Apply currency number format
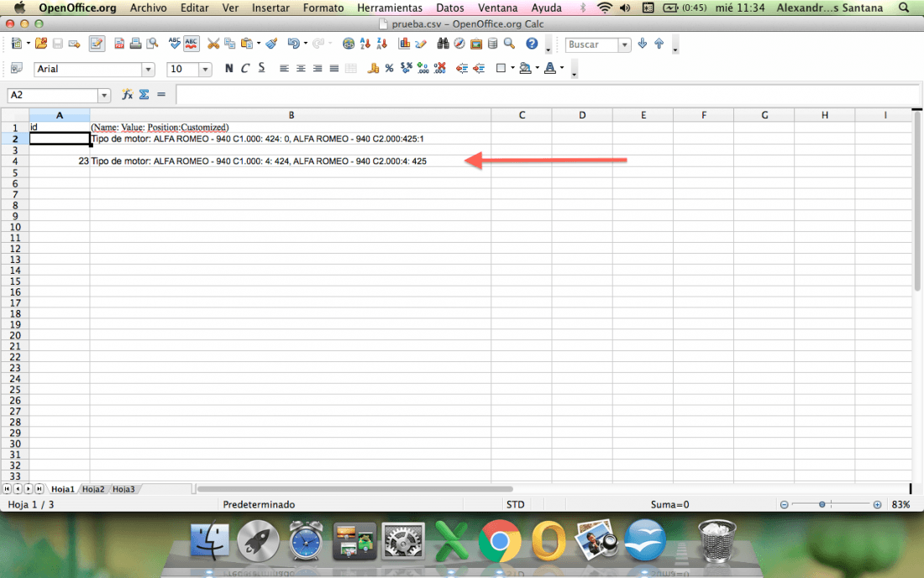 tap(373, 68)
